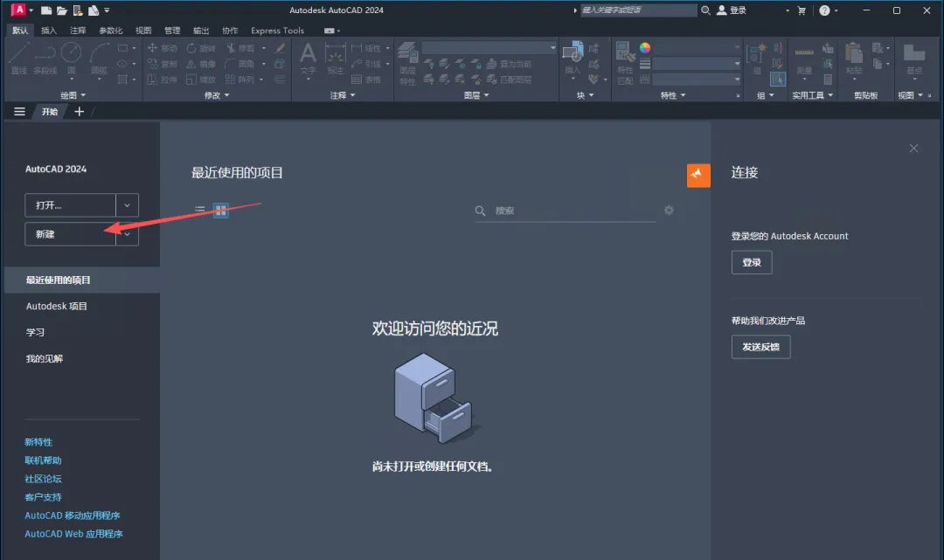
Task: Click the New file icon in quick access toolbar
Action: pos(45,10)
